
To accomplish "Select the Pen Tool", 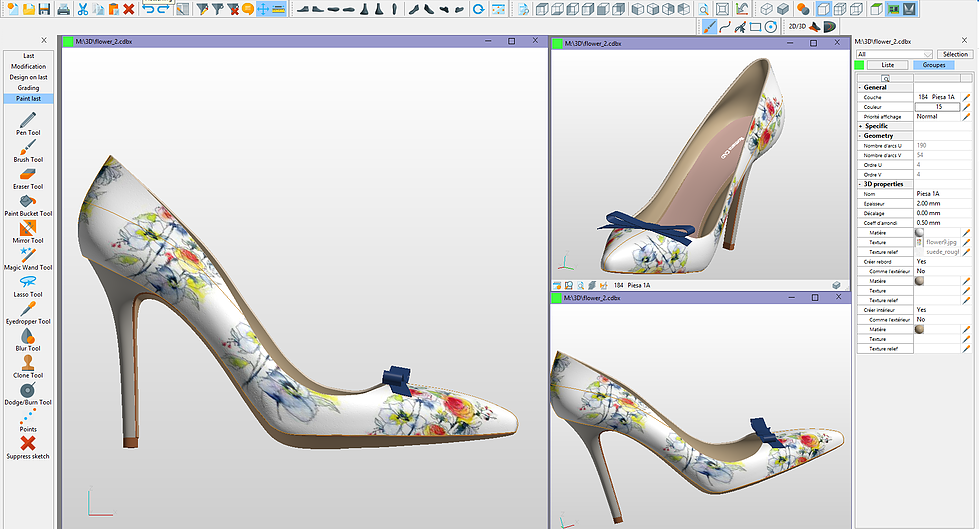I will click(28, 120).
